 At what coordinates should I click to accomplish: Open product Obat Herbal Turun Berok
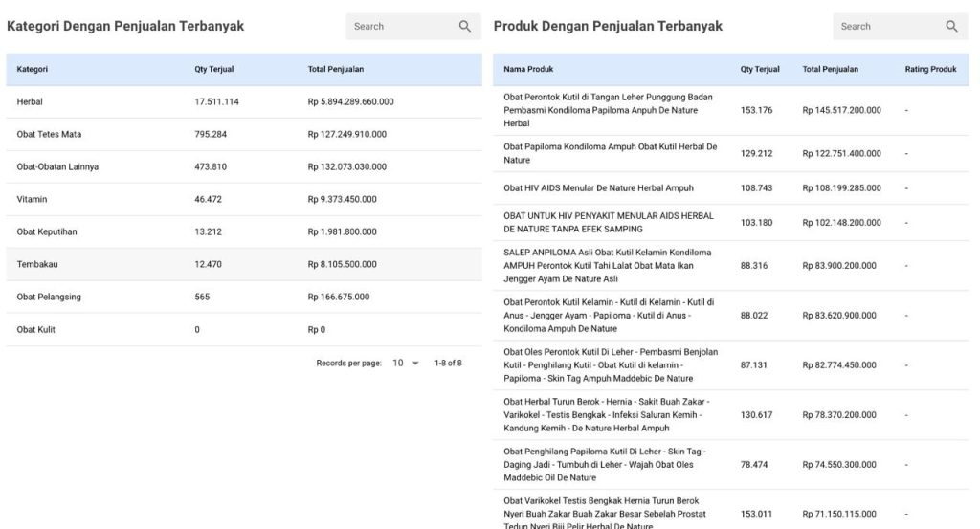click(x=606, y=415)
